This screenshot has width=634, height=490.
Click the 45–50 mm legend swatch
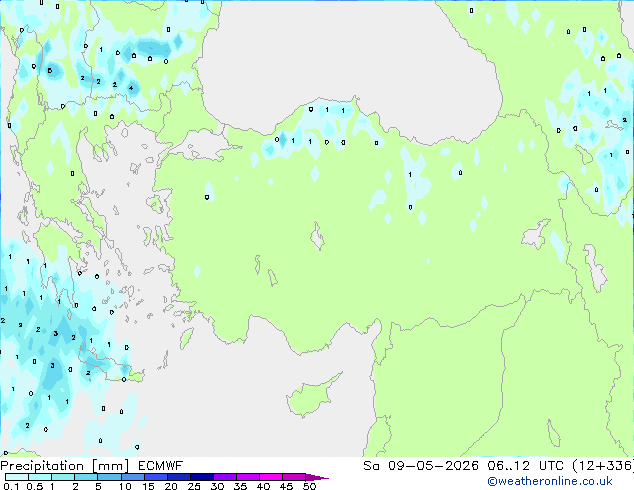(294, 477)
